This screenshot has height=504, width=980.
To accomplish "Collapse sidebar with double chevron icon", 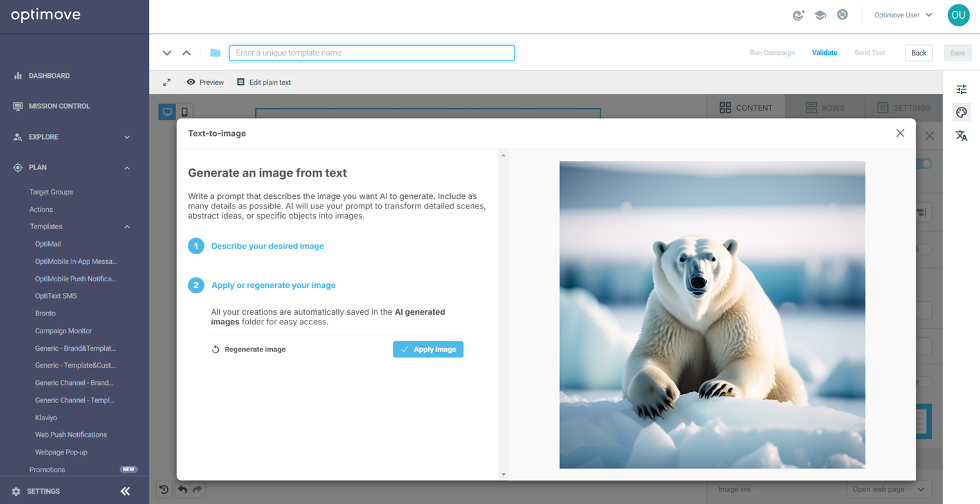I will pyautogui.click(x=125, y=491).
